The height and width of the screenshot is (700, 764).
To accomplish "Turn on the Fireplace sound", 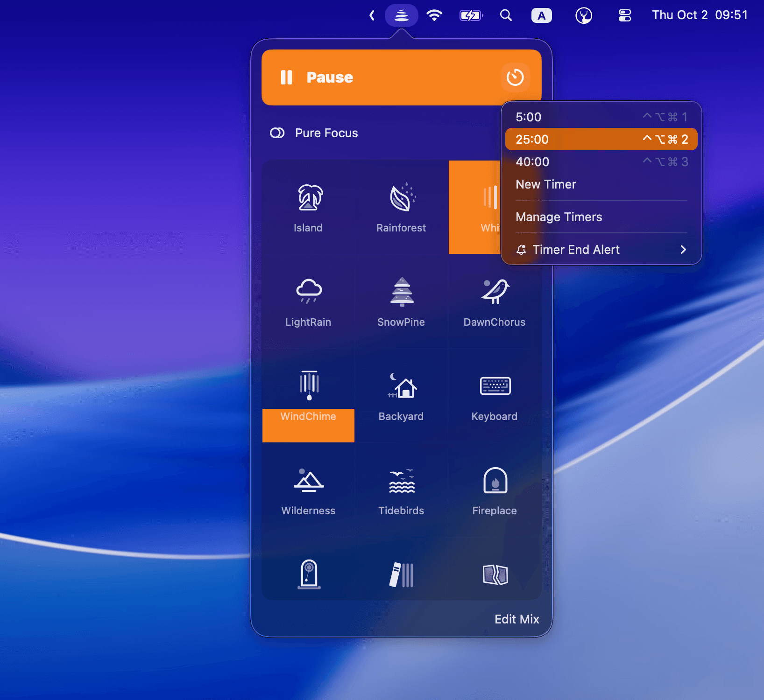I will point(495,490).
